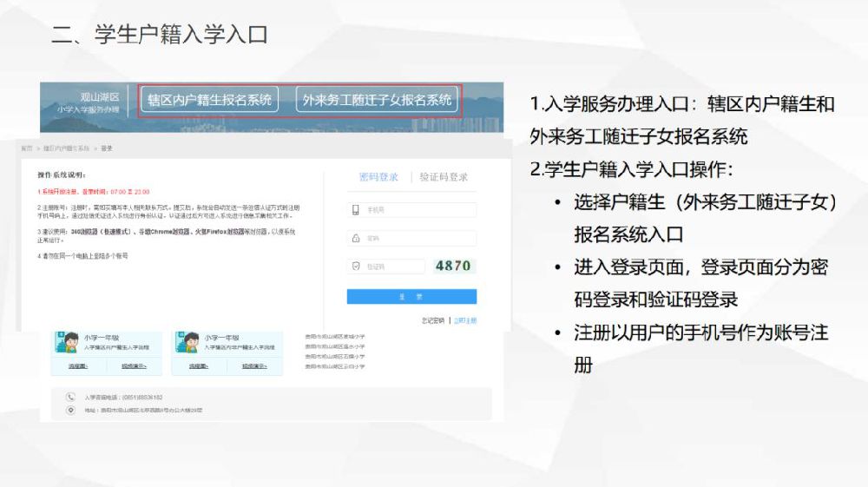The height and width of the screenshot is (487, 868).
Task: Open 视频演示 on the 户籍生入学流程 card
Action: coord(134,366)
